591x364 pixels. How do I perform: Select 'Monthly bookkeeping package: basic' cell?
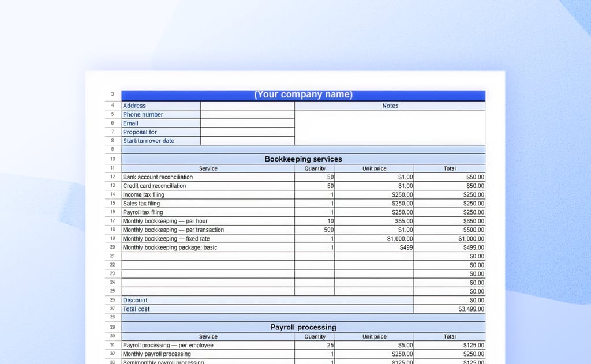(208, 247)
